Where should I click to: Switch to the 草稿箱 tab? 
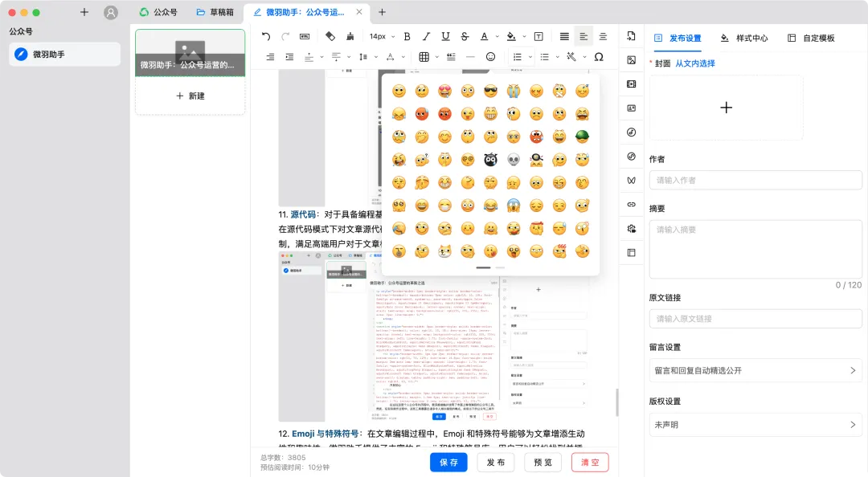[215, 12]
